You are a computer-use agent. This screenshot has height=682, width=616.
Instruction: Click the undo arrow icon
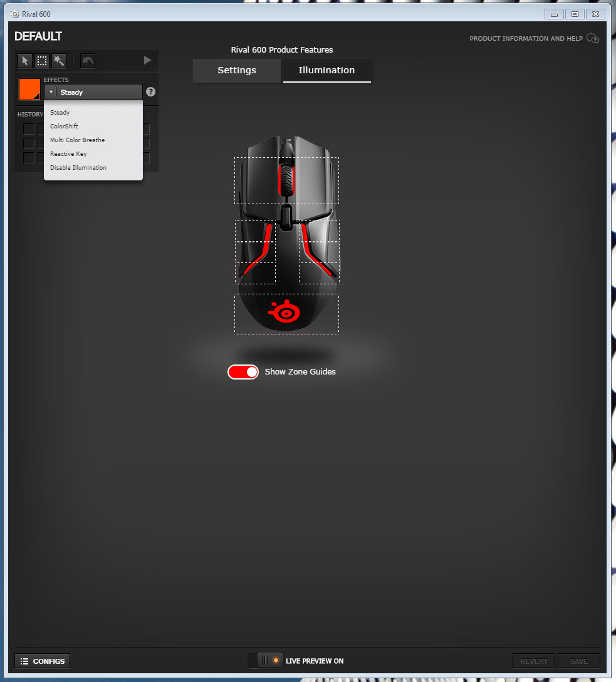[x=88, y=61]
